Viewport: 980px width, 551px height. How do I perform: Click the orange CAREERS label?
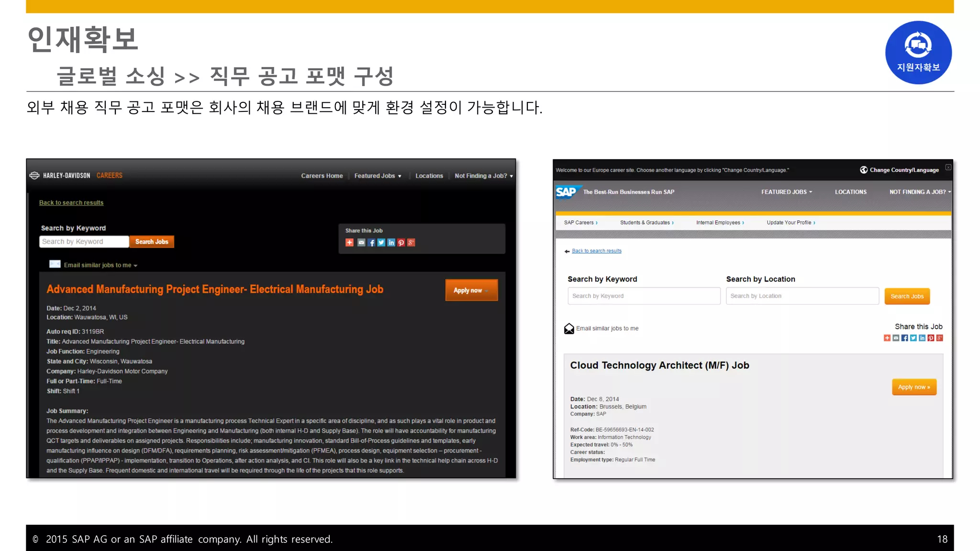click(x=110, y=176)
